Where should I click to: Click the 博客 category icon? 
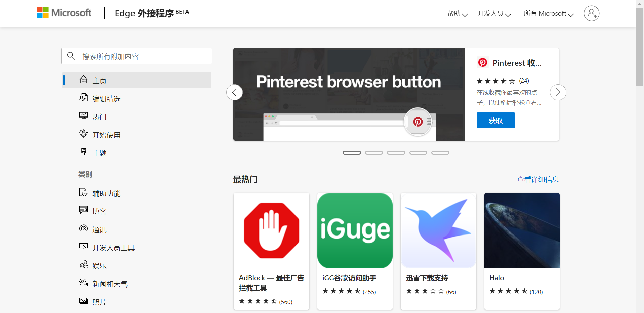(84, 210)
